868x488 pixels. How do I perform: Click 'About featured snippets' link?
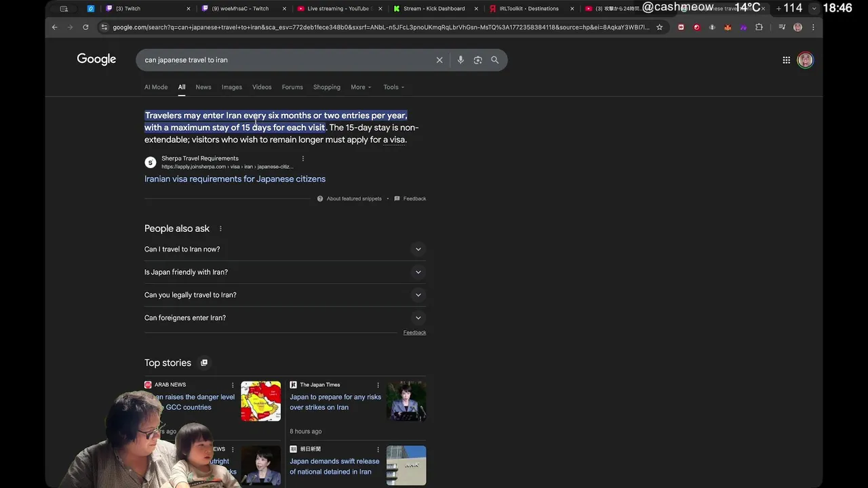354,199
